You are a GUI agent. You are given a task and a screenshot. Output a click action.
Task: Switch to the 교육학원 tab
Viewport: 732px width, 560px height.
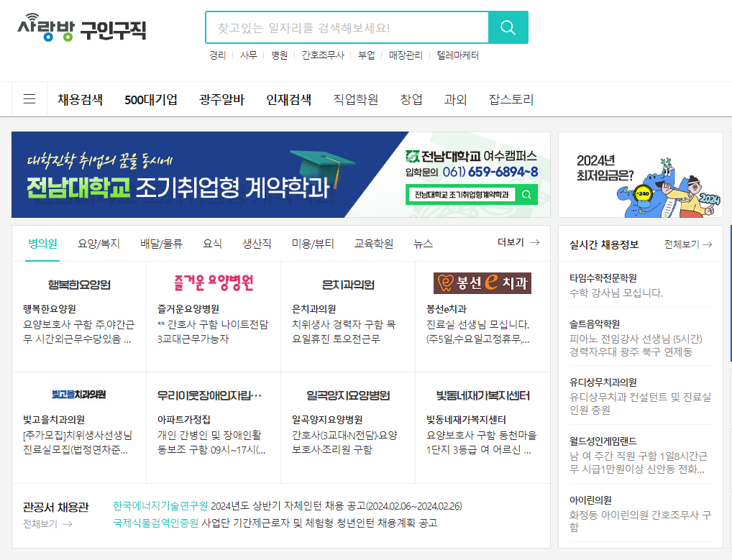click(373, 243)
